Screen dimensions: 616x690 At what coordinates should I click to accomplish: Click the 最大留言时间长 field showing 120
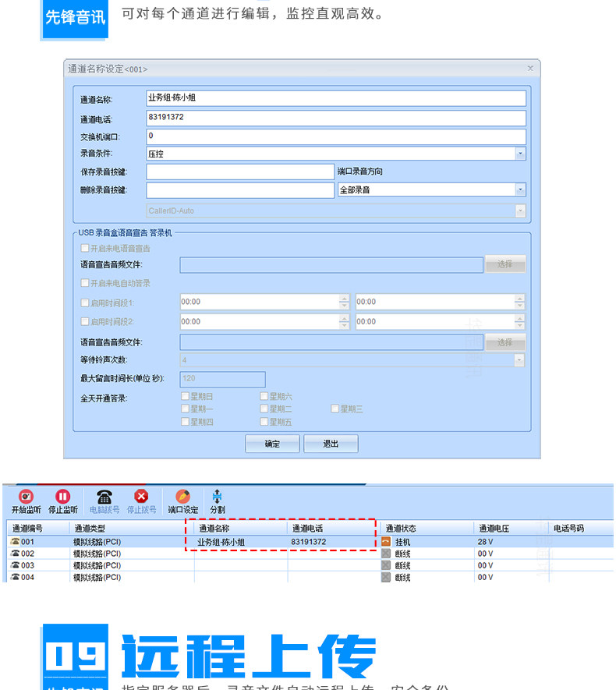pos(223,379)
